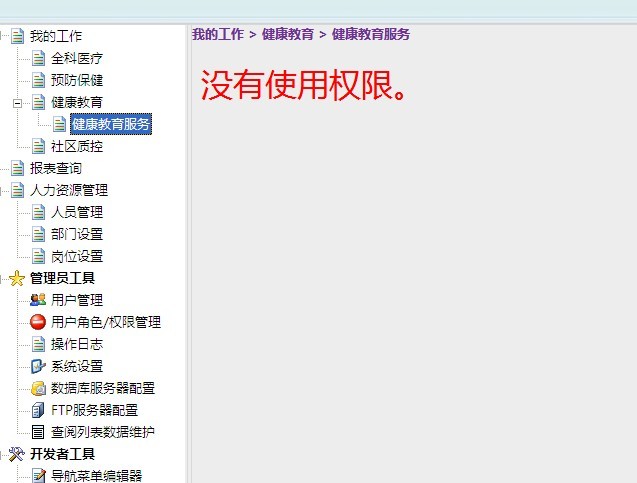
Task: Click the page icon next to 社区质控
Action: pyautogui.click(x=39, y=146)
